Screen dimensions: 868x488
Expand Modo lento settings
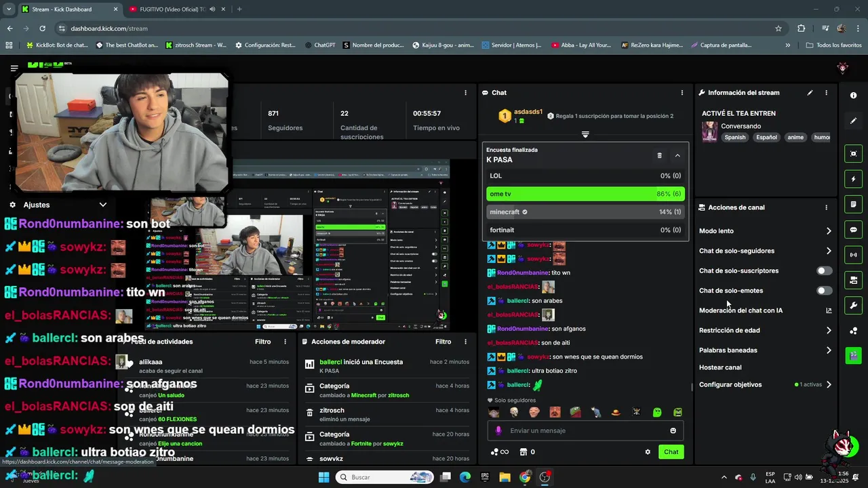coord(829,231)
